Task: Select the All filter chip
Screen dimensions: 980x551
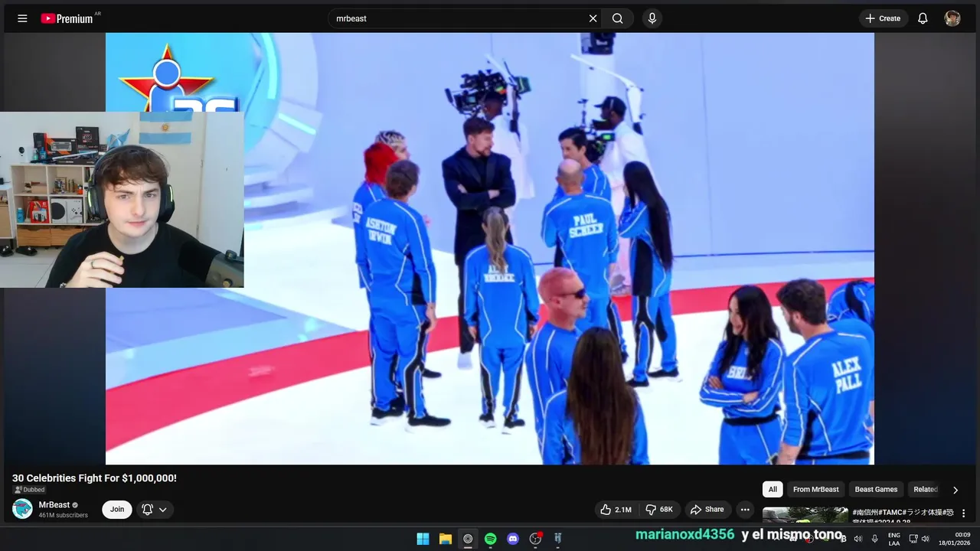Action: [773, 489]
